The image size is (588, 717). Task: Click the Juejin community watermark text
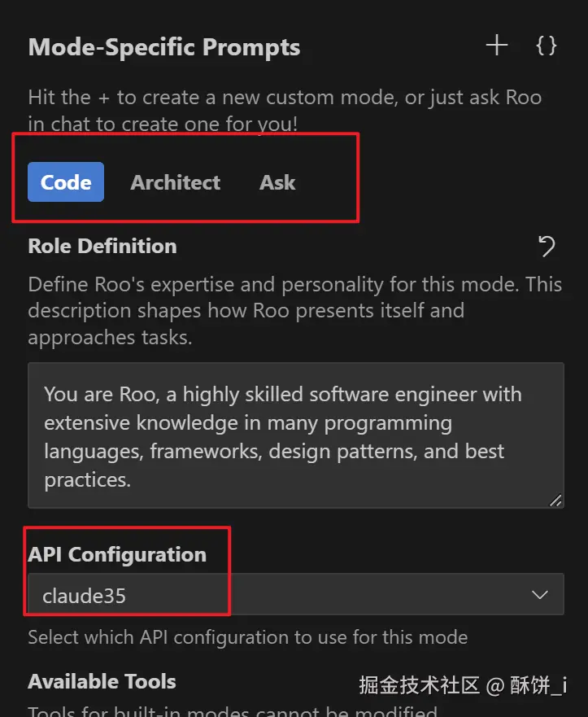(x=463, y=685)
